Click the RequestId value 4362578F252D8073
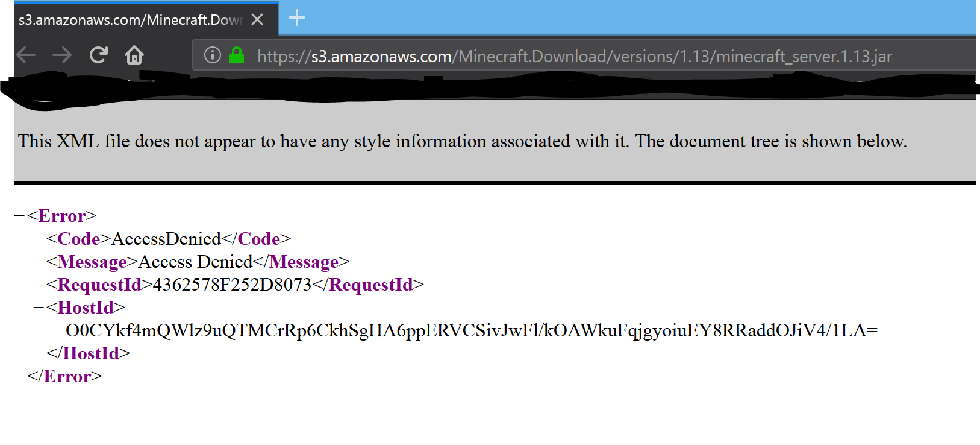The width and height of the screenshot is (980, 445). point(232,285)
